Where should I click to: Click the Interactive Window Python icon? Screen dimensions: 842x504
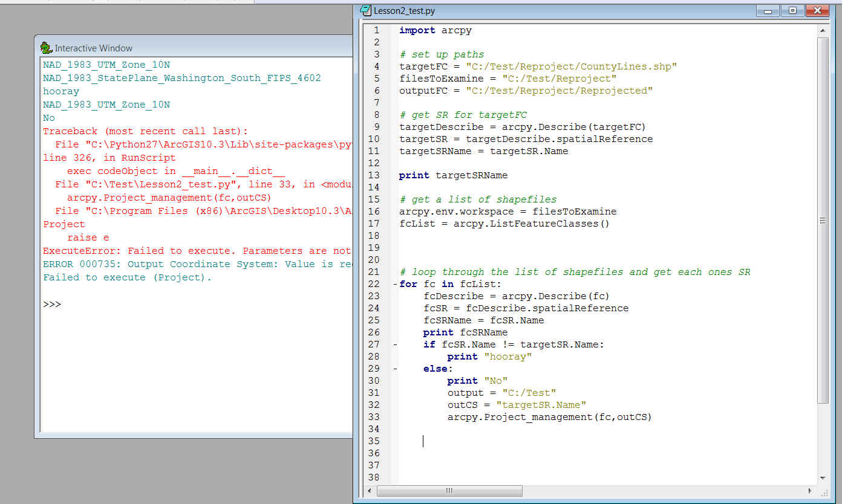[46, 48]
